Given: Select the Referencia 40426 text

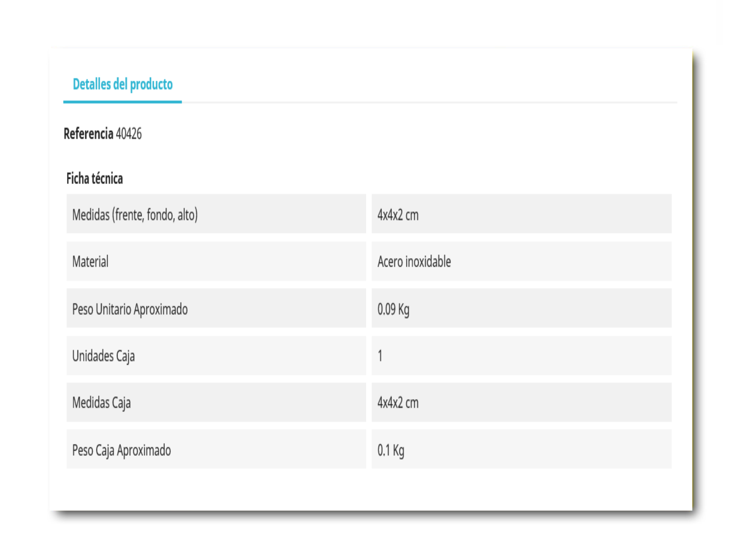Looking at the screenshot, I should [x=103, y=134].
